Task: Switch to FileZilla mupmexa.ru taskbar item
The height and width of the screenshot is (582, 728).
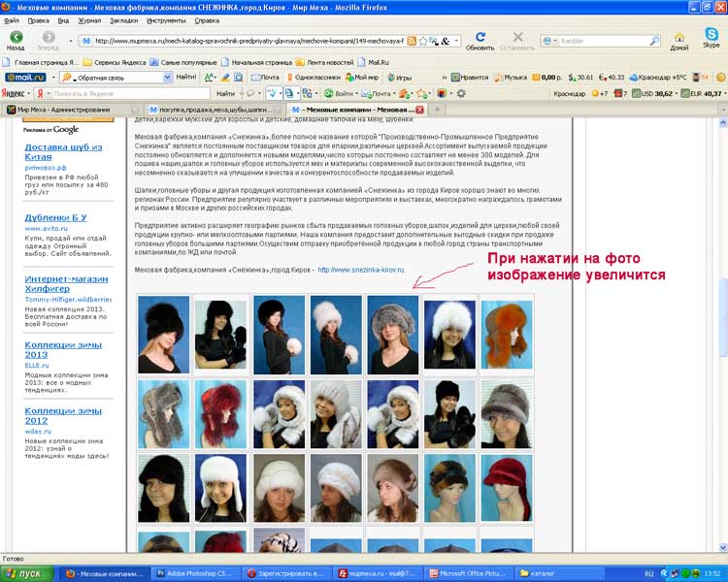Action: click(x=378, y=573)
